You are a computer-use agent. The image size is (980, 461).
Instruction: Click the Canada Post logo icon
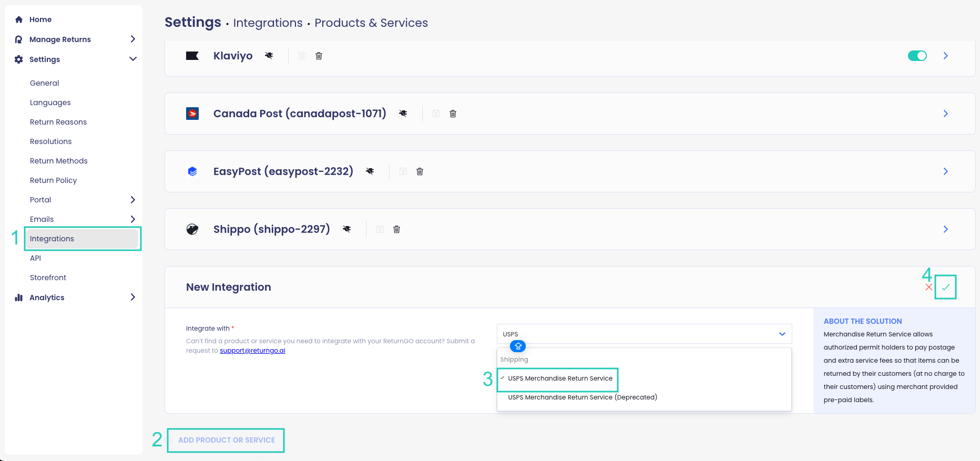(192, 114)
